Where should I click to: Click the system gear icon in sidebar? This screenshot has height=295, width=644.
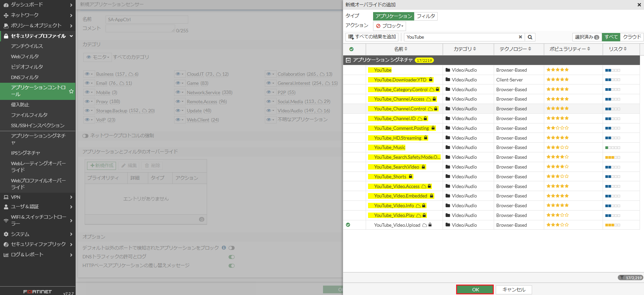click(x=6, y=234)
